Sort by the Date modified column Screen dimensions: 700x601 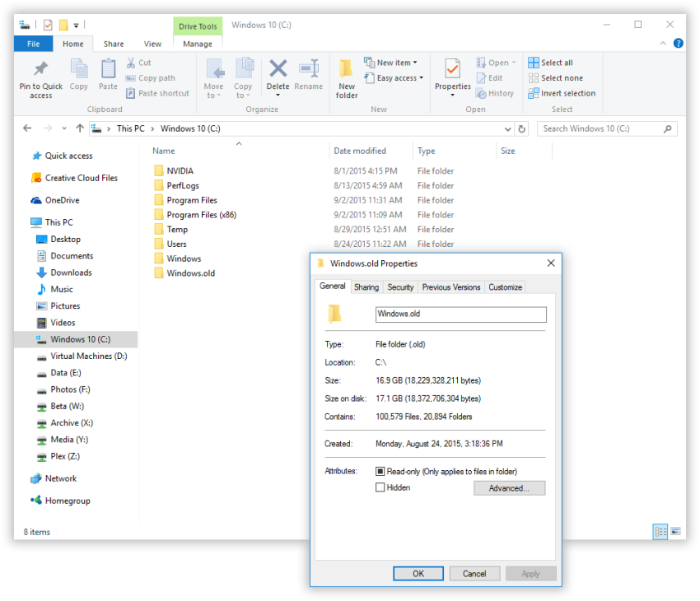[x=360, y=151]
